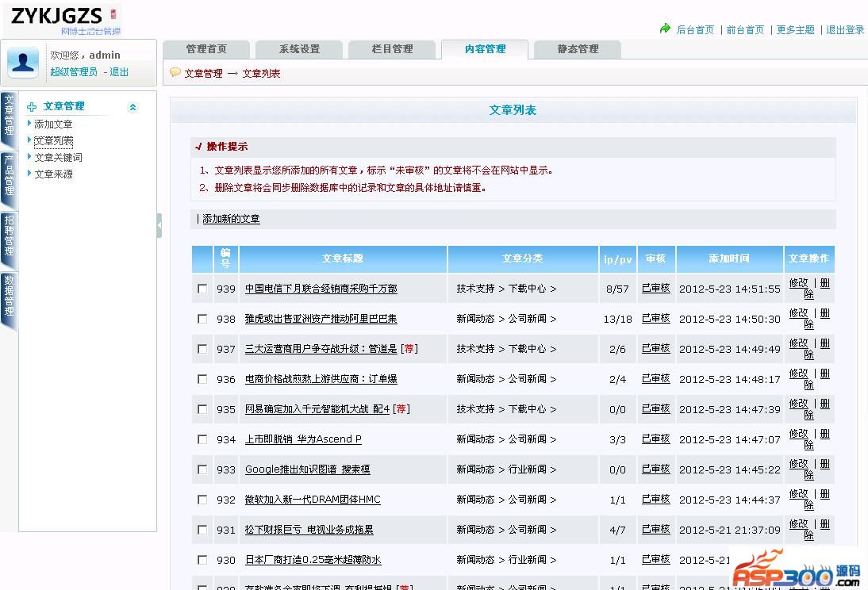Click the green arrow icon beside 后台首页

coord(666,29)
